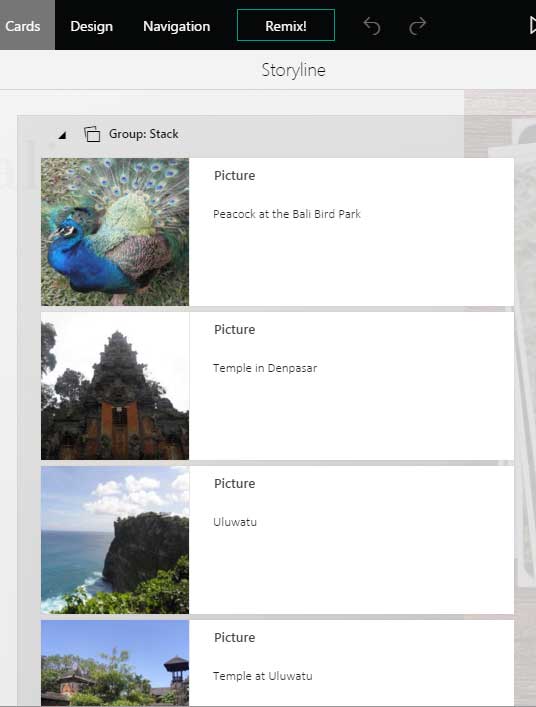536x707 pixels.
Task: Click the Play icon at the top edge
Action: pyautogui.click(x=532, y=25)
